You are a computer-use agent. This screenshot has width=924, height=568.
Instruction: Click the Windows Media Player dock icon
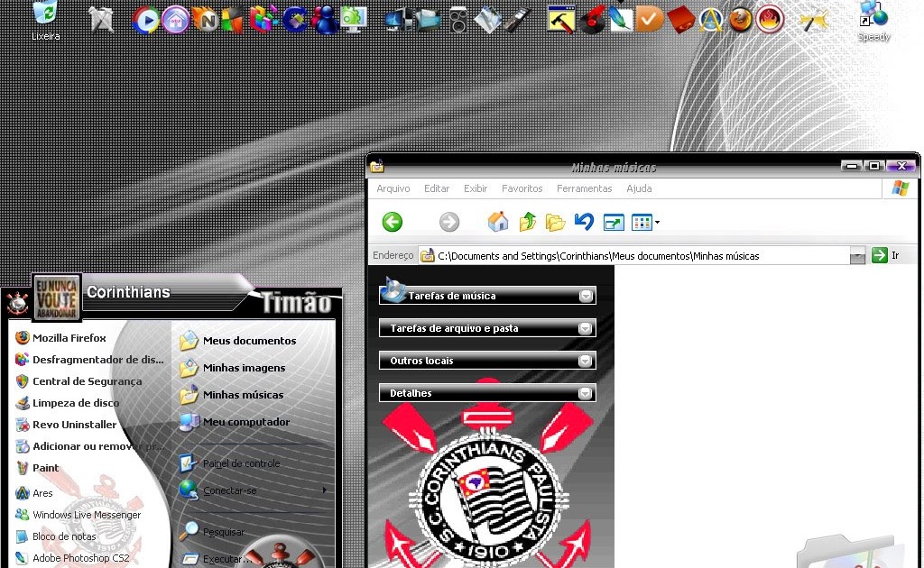pyautogui.click(x=145, y=21)
